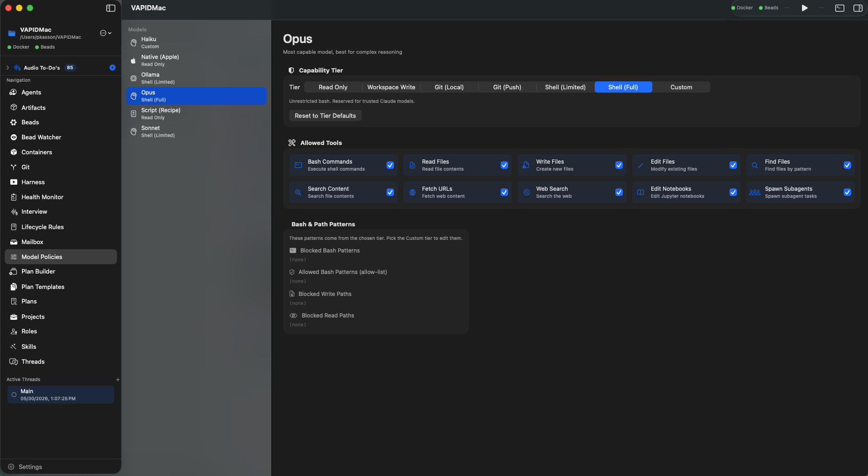The image size is (868, 476).
Task: Click the Blocked Write Paths label
Action: tap(325, 294)
